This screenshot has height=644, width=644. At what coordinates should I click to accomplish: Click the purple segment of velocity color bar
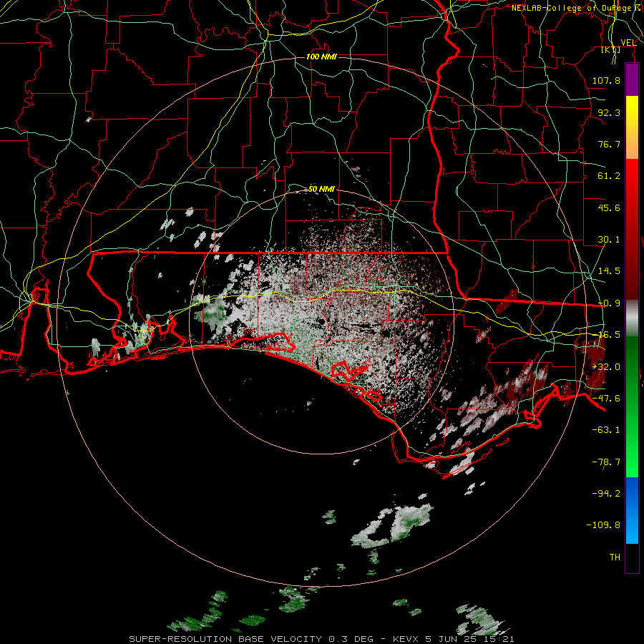[632, 80]
